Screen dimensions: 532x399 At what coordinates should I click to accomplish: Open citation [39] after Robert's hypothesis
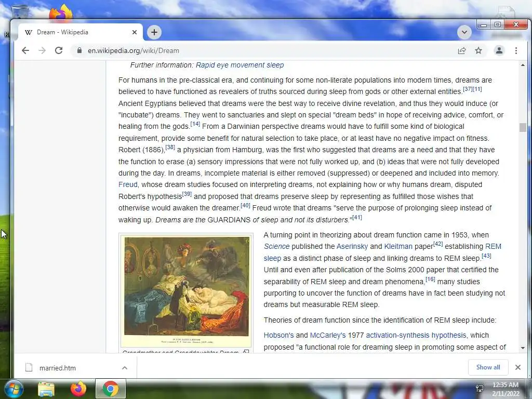(x=187, y=194)
